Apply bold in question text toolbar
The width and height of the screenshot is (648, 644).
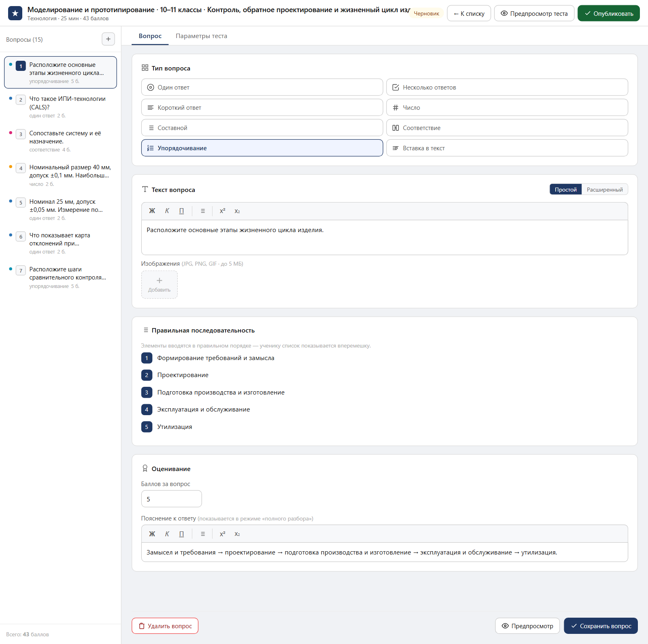pos(152,211)
